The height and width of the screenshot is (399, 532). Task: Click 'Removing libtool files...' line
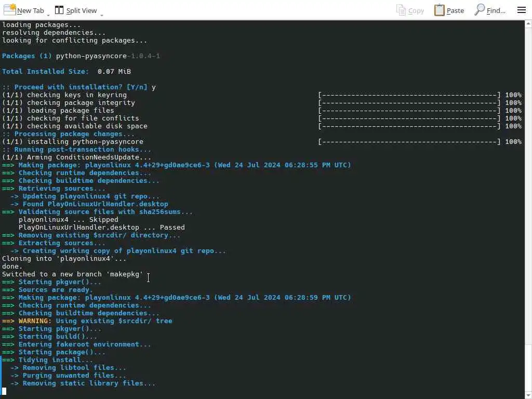pos(68,368)
